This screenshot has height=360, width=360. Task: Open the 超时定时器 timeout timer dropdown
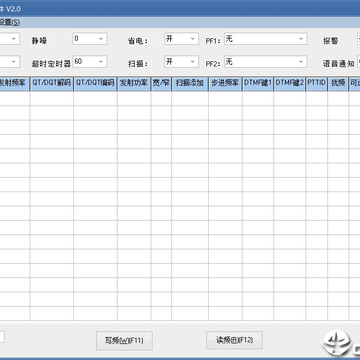90,62
